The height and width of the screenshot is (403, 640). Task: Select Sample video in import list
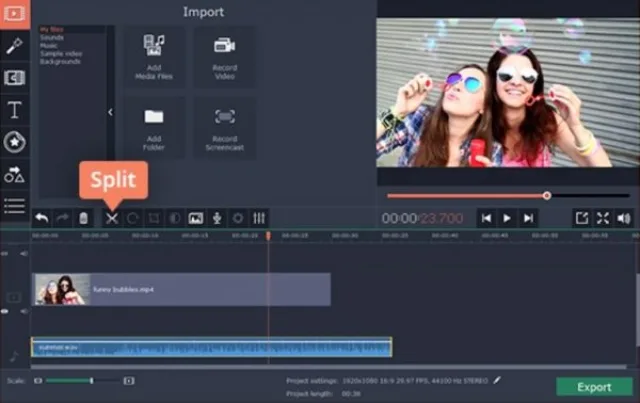(61, 53)
